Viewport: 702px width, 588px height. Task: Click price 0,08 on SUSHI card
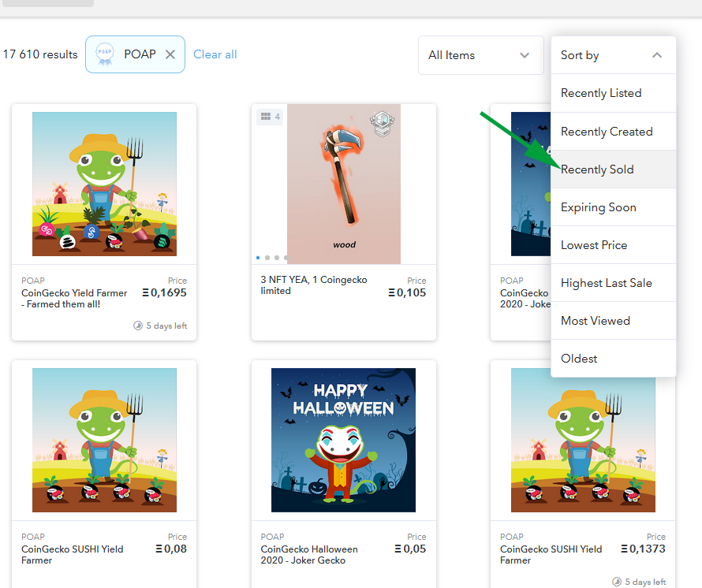(171, 549)
